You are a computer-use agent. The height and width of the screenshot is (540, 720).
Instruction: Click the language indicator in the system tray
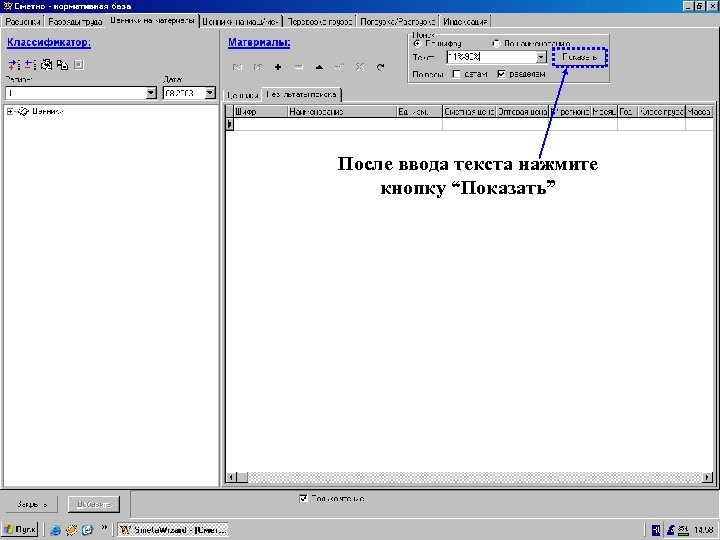[x=656, y=530]
